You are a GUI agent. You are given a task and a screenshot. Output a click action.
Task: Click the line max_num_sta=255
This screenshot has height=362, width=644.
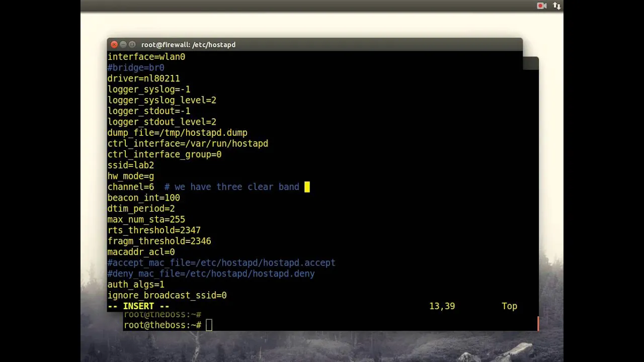[x=146, y=220]
